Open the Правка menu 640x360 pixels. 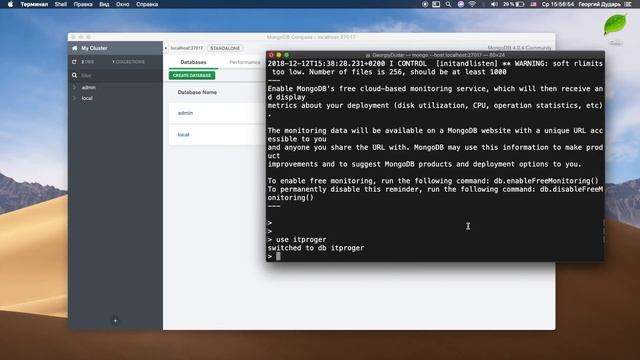click(83, 4)
